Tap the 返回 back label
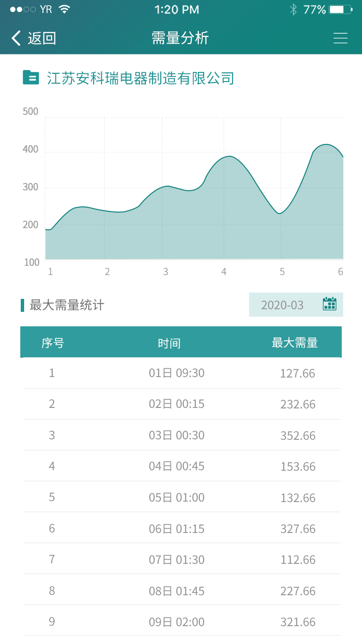 click(42, 38)
